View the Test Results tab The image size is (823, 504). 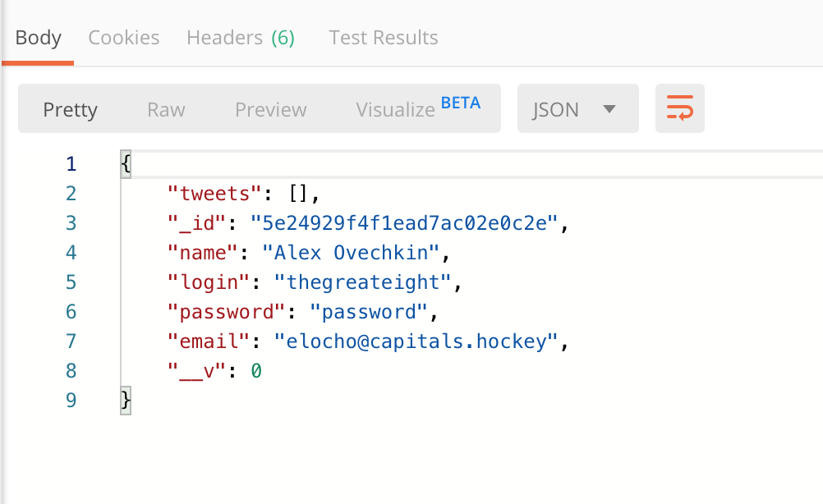383,38
